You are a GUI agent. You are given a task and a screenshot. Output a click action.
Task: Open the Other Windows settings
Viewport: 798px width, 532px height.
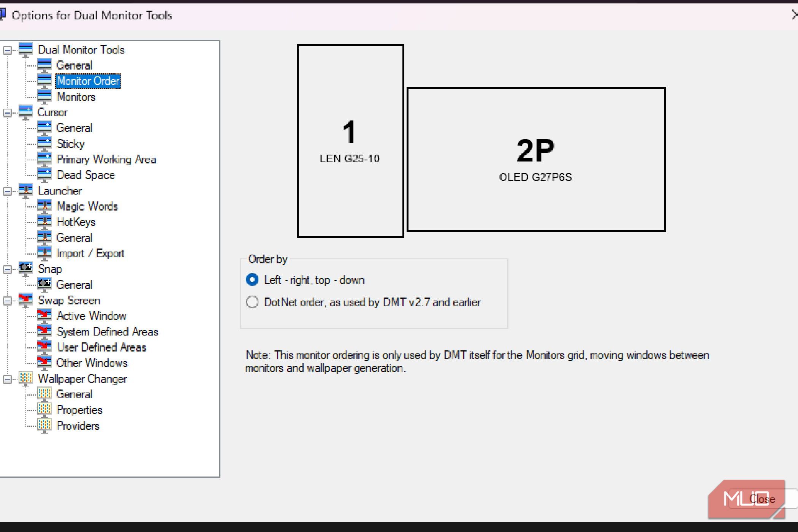(92, 363)
